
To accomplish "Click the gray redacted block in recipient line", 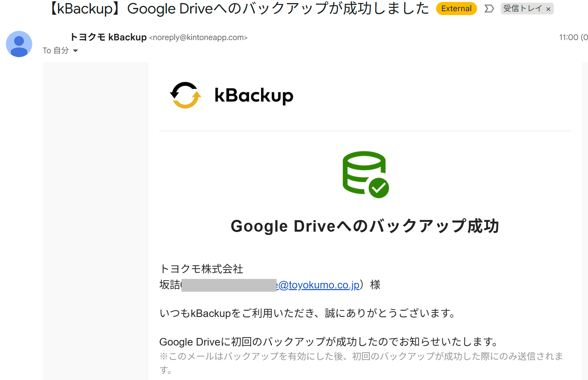I will 229,285.
